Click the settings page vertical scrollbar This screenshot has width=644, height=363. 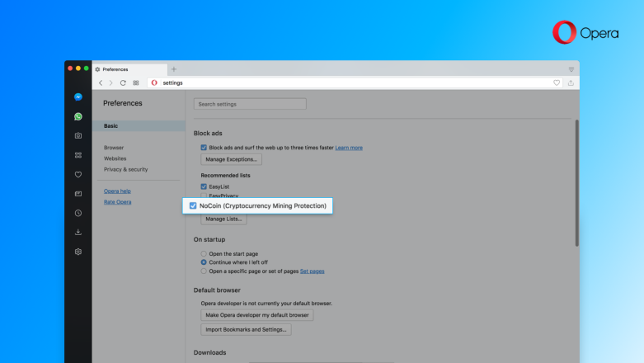tap(576, 183)
